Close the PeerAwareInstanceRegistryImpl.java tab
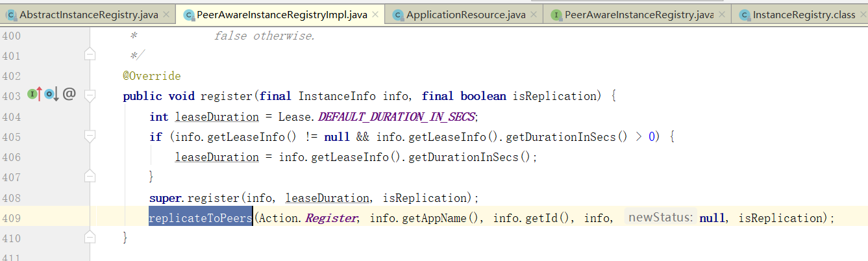868x261 pixels. [375, 15]
